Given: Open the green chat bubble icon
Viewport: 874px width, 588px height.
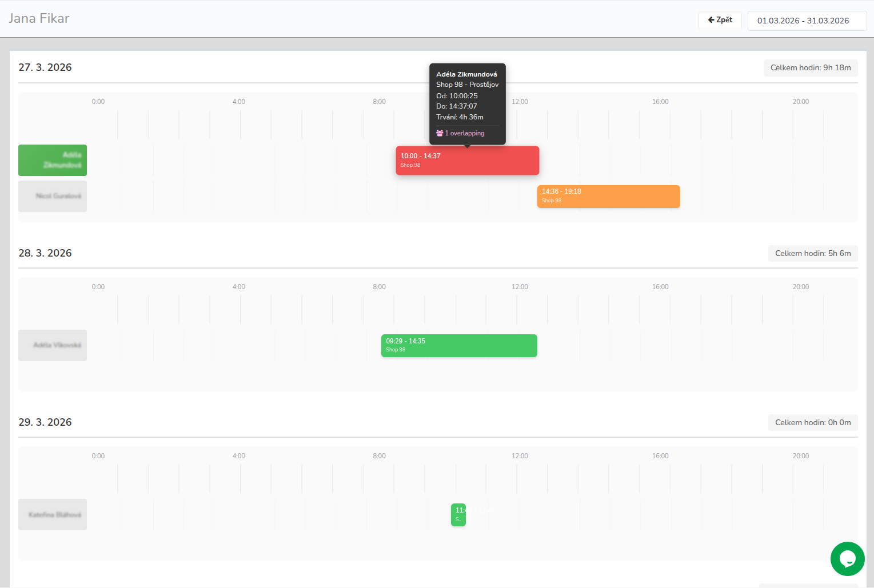Looking at the screenshot, I should point(847,558).
